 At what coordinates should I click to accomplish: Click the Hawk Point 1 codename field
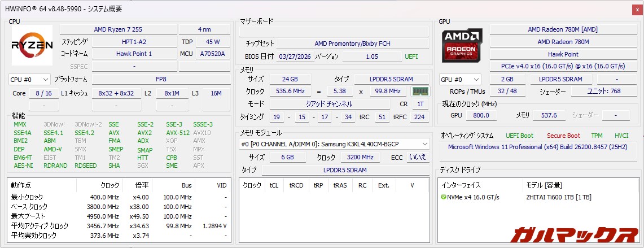click(x=134, y=54)
